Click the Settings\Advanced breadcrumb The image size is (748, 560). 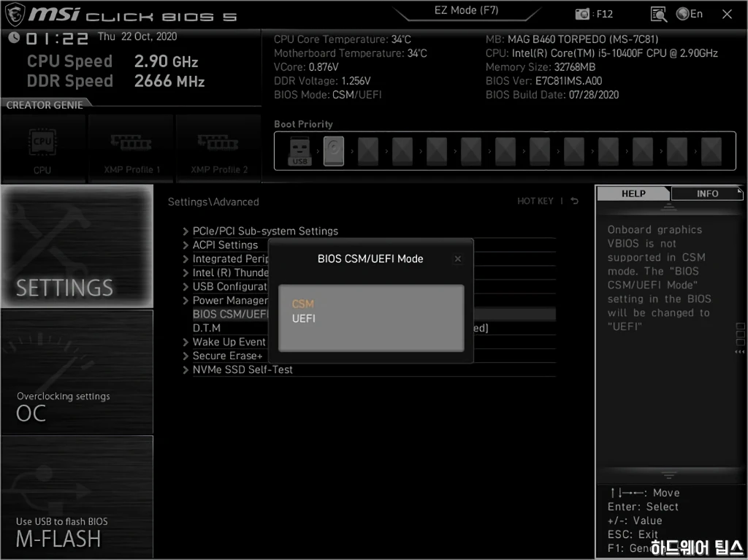(213, 202)
